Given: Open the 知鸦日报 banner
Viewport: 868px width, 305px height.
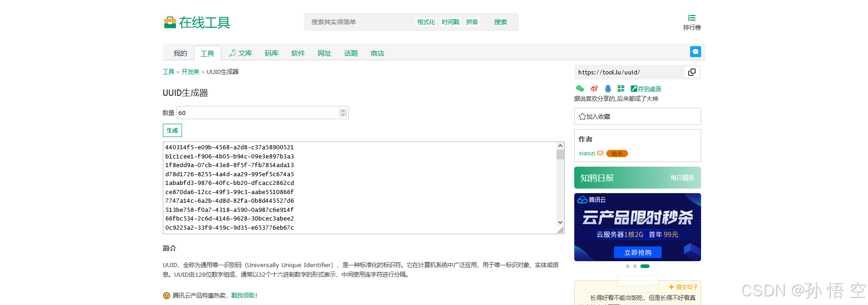Looking at the screenshot, I should click(x=637, y=178).
